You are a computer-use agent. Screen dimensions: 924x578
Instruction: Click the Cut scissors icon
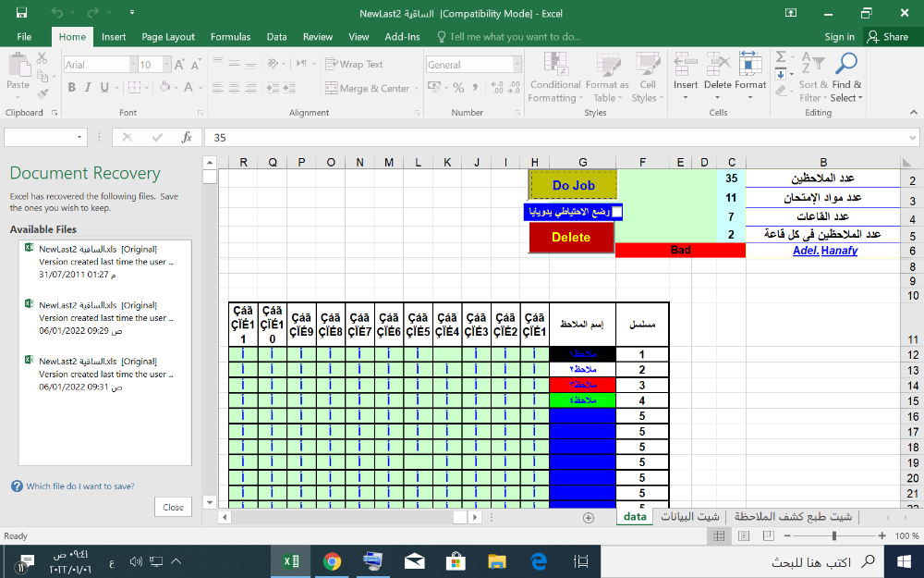[42, 58]
